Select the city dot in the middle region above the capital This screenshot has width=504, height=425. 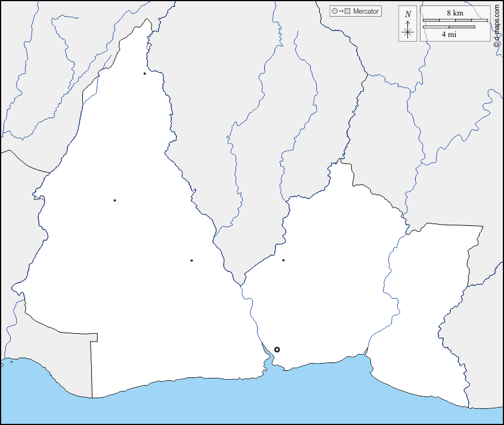[283, 260]
